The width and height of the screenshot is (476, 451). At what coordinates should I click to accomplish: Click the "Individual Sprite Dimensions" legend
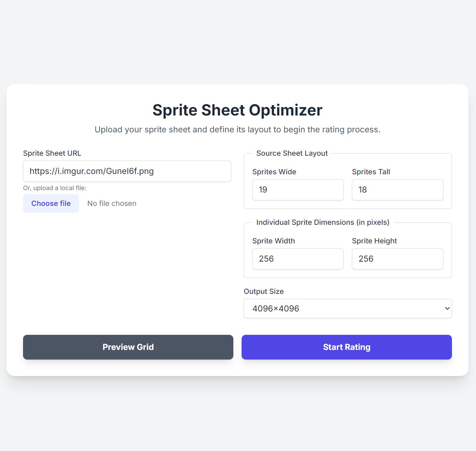[x=323, y=222]
